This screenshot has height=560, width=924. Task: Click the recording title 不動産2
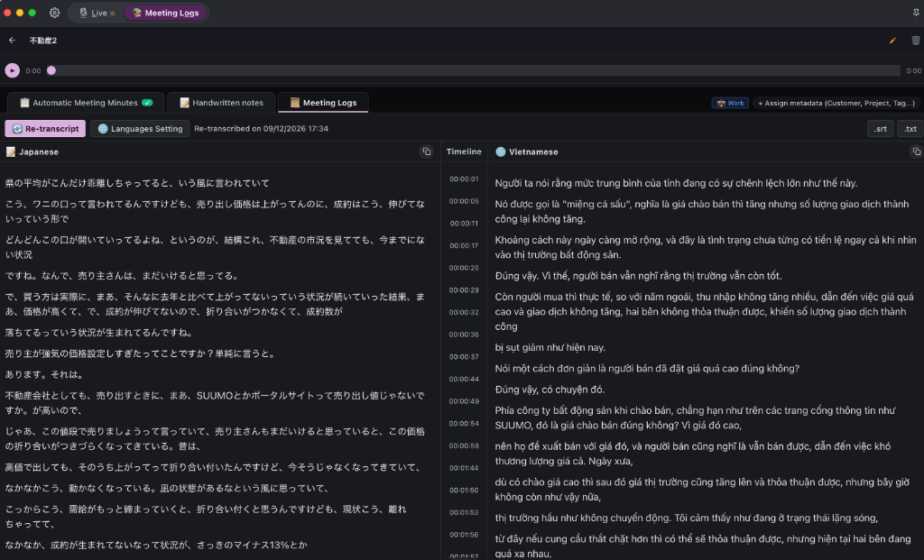[x=43, y=40]
